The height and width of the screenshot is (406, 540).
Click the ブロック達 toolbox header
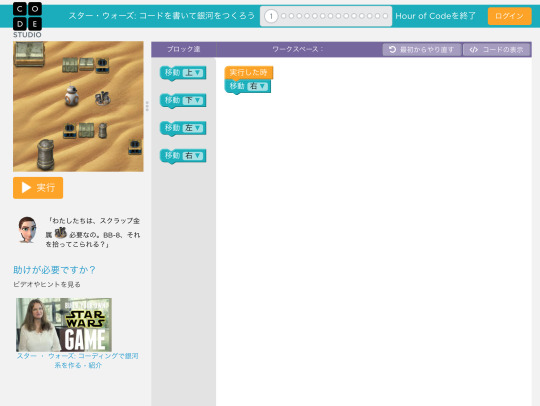(184, 49)
